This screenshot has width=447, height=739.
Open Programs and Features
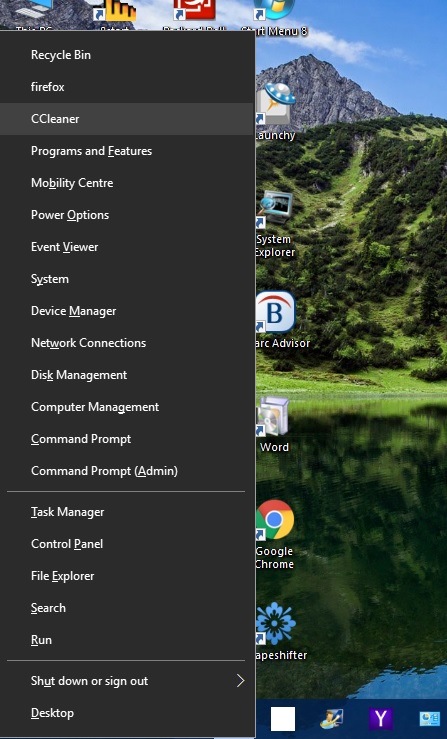click(x=127, y=151)
